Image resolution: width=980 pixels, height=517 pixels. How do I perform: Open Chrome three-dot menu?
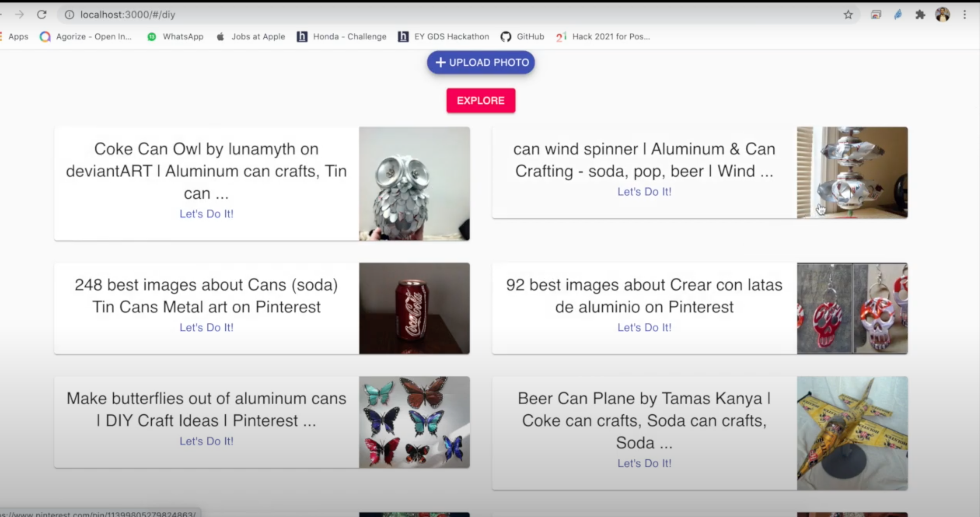tap(964, 15)
